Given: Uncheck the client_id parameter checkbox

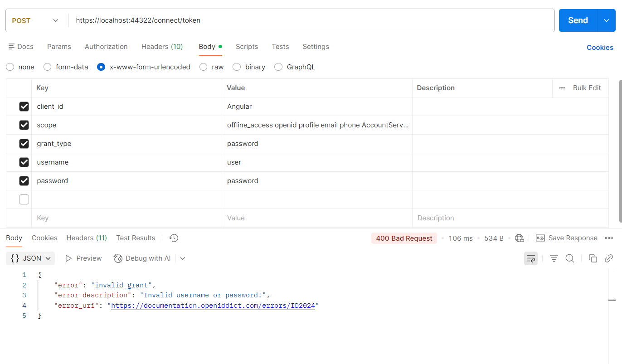Looking at the screenshot, I should click(x=24, y=107).
